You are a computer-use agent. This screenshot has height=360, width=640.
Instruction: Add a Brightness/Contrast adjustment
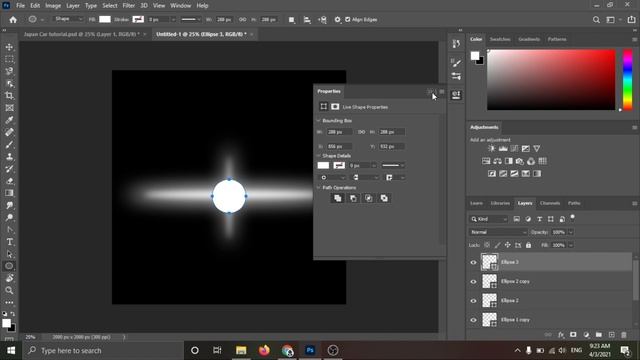492,149
